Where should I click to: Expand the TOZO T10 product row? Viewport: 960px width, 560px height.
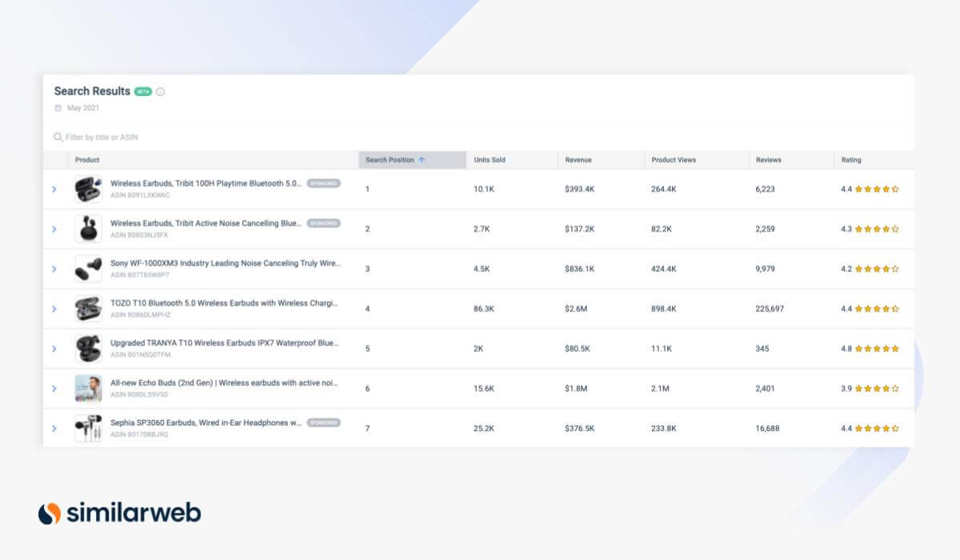(x=54, y=309)
